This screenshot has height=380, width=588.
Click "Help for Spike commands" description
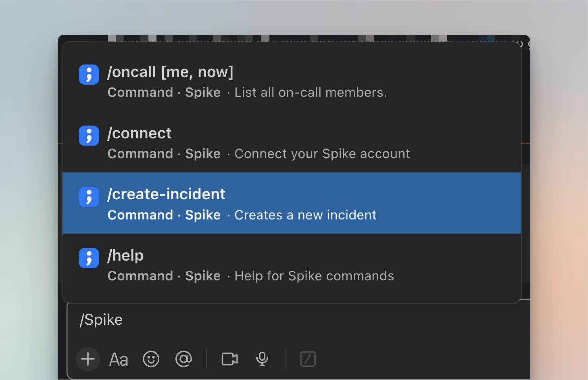[314, 276]
